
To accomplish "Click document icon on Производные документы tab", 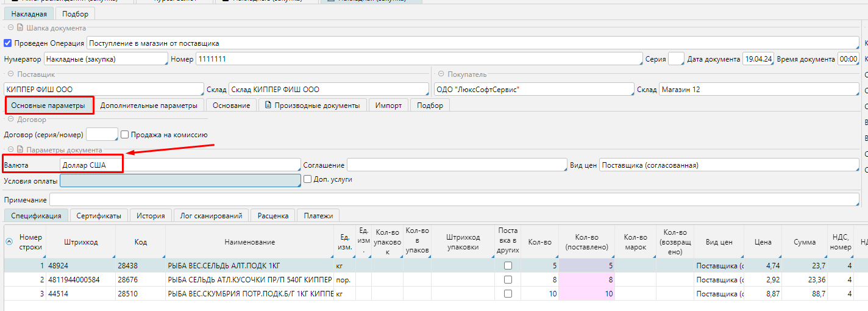I will click(x=267, y=105).
